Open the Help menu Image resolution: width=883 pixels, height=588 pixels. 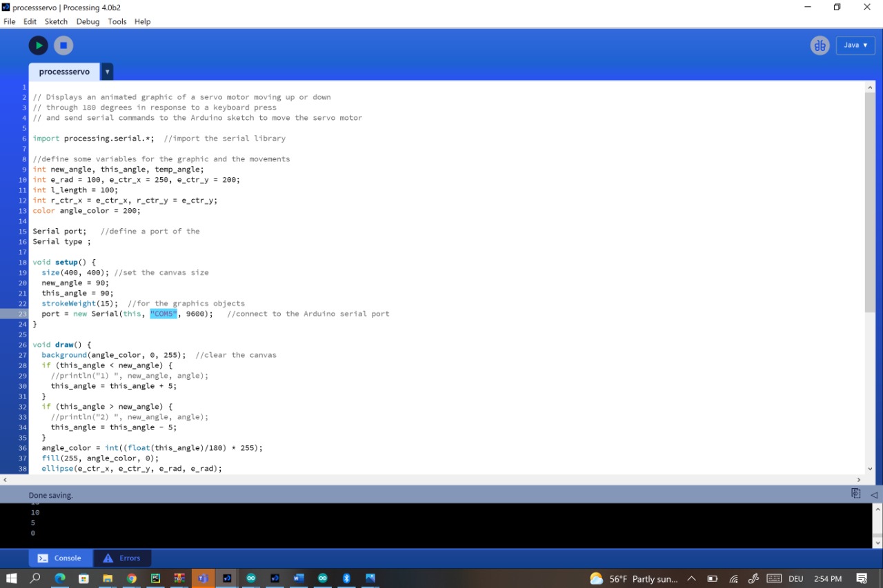142,21
